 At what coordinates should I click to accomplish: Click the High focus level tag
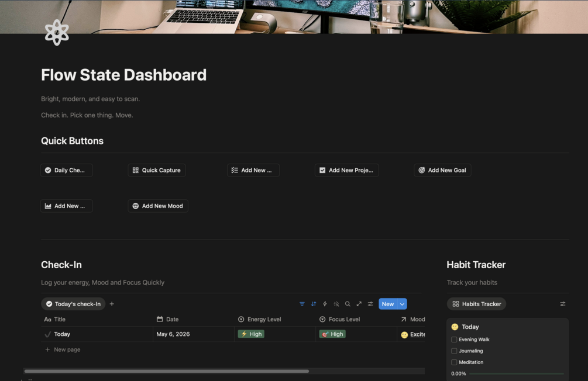pos(333,334)
